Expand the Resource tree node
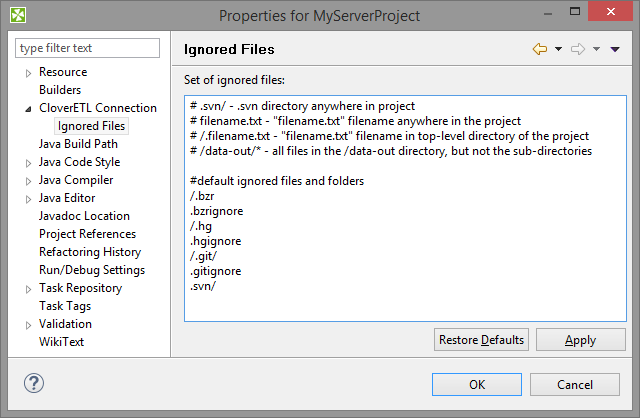Image resolution: width=640 pixels, height=418 pixels. [29, 73]
